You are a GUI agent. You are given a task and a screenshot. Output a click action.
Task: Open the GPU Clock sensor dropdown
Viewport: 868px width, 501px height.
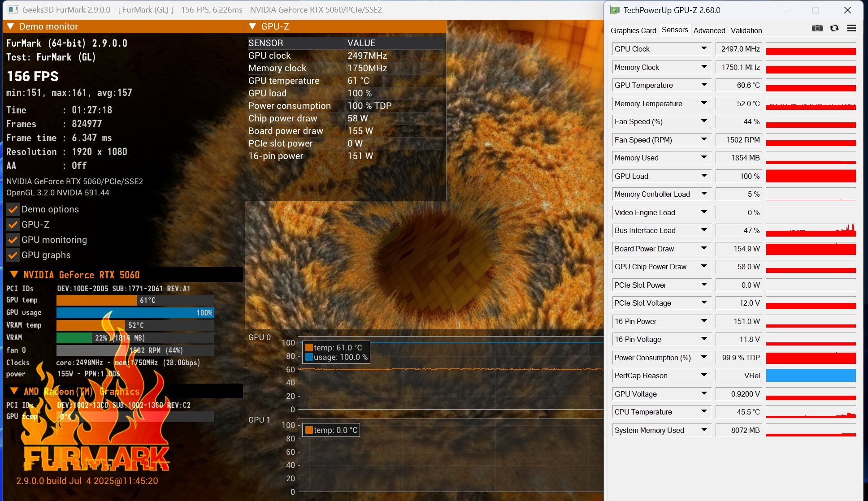704,48
